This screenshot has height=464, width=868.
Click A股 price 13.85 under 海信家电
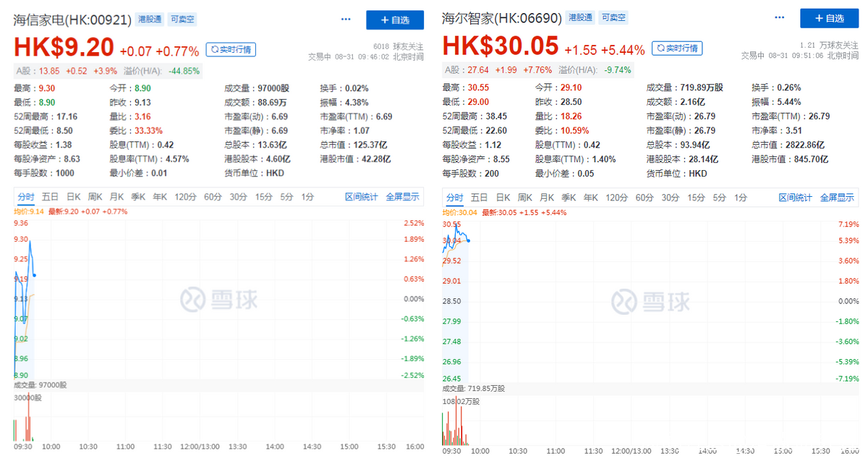[49, 71]
